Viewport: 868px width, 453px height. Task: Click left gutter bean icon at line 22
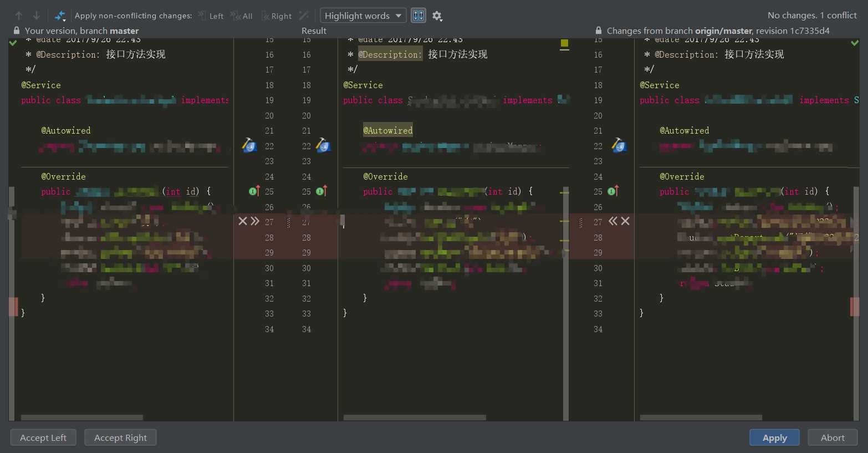pyautogui.click(x=249, y=145)
